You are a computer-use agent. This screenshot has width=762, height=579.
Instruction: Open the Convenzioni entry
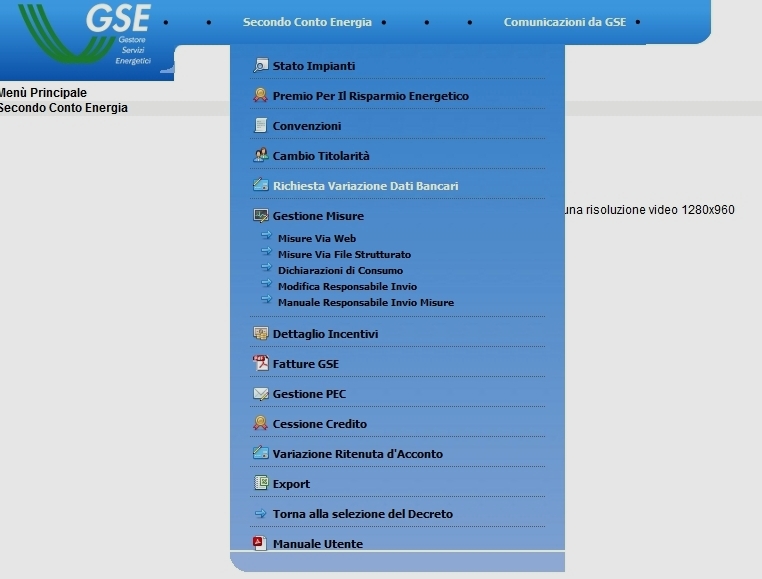click(x=307, y=126)
